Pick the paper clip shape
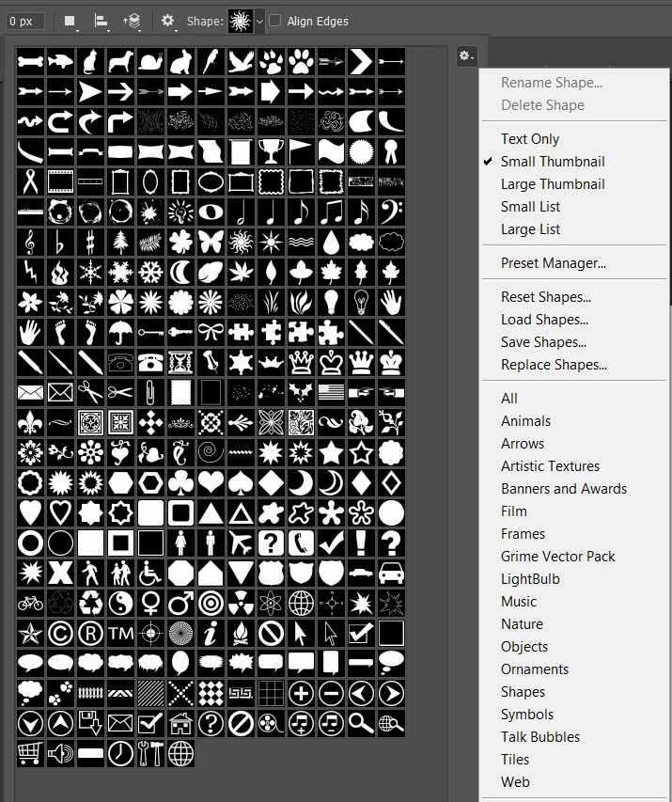The width and height of the screenshot is (672, 802). tap(151, 393)
